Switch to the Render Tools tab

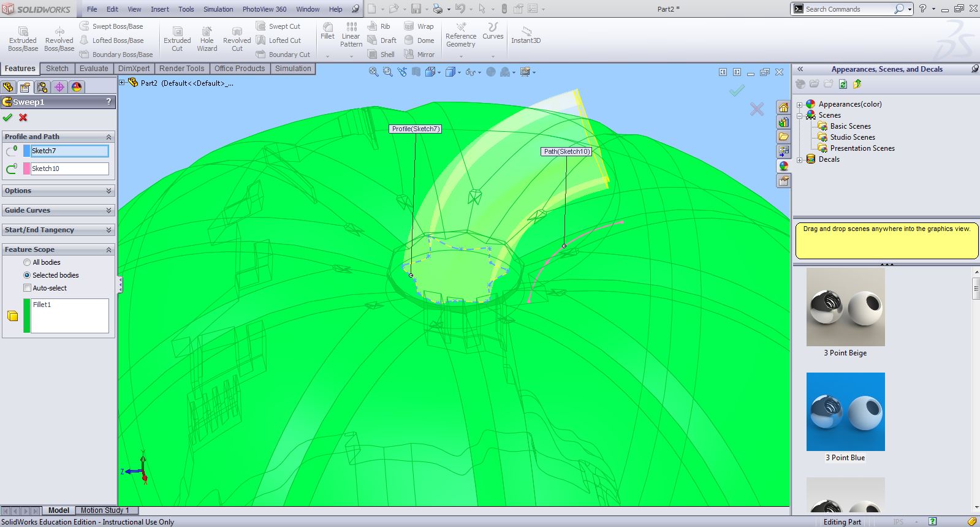pos(181,69)
